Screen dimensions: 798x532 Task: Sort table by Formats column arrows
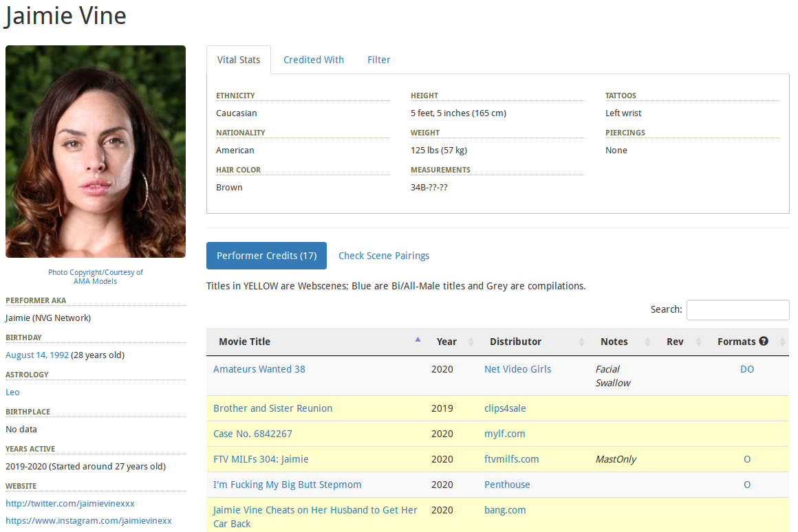tap(782, 342)
